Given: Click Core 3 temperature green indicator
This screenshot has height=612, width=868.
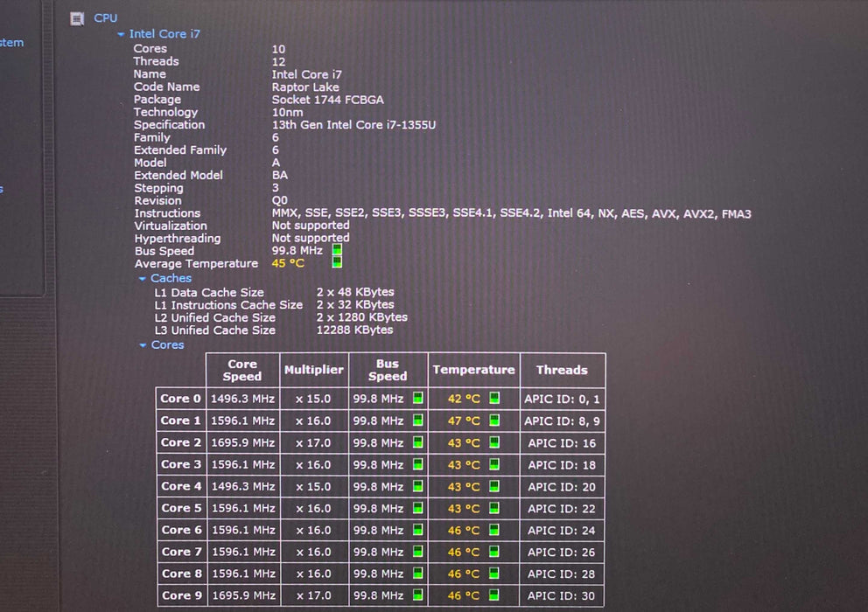Looking at the screenshot, I should click(494, 463).
